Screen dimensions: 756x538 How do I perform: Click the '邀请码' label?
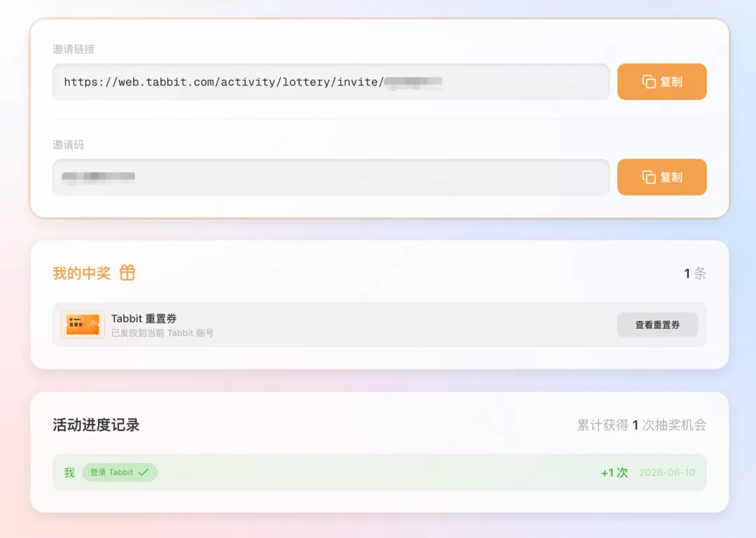pos(68,144)
